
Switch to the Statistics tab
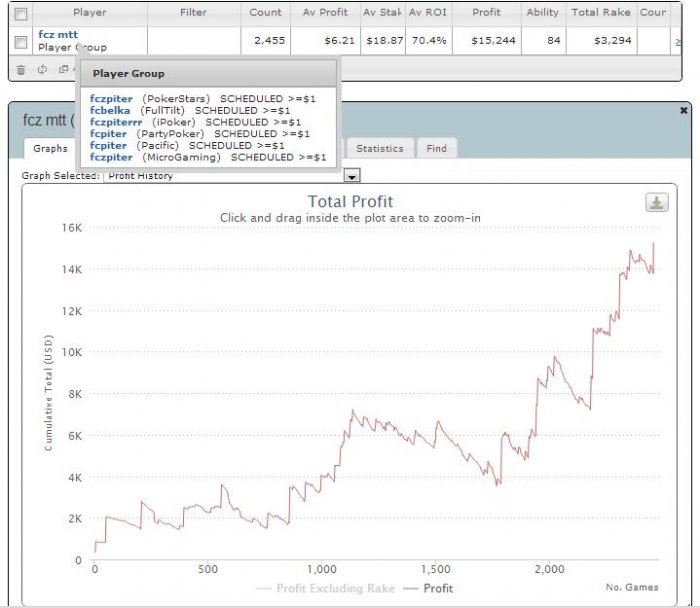pyautogui.click(x=379, y=149)
